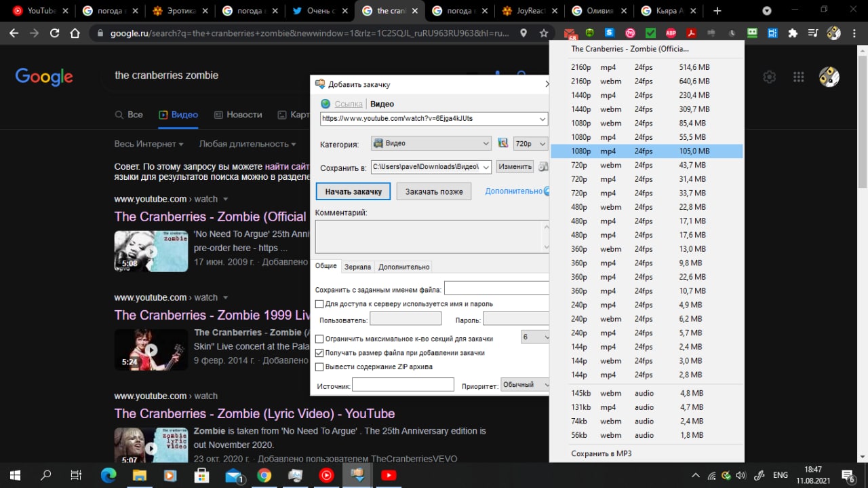Screen dimensions: 868x488
Task: Select the Общие tab
Action: click(x=326, y=267)
